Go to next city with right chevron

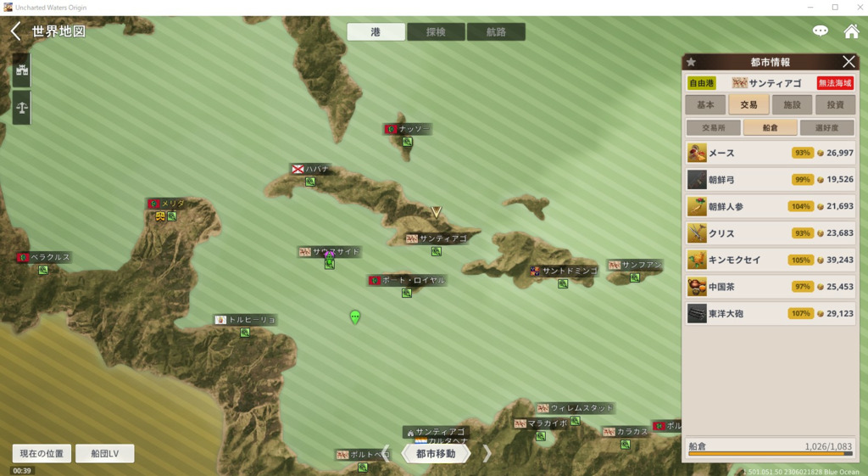(x=486, y=453)
